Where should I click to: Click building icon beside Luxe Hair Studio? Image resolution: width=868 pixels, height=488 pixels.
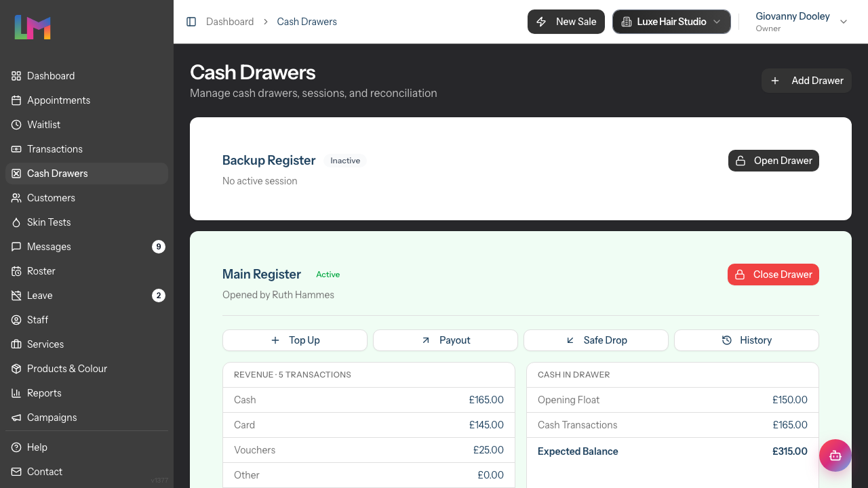point(627,22)
